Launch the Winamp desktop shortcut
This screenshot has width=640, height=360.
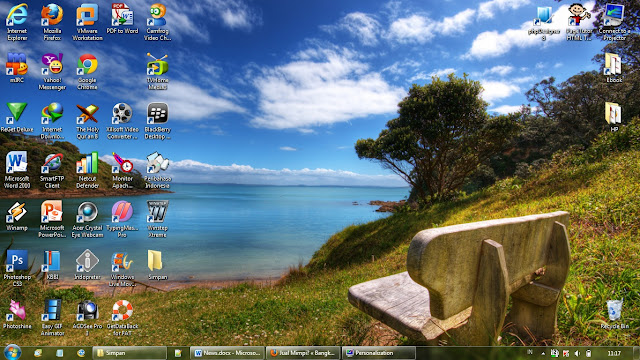[17, 216]
